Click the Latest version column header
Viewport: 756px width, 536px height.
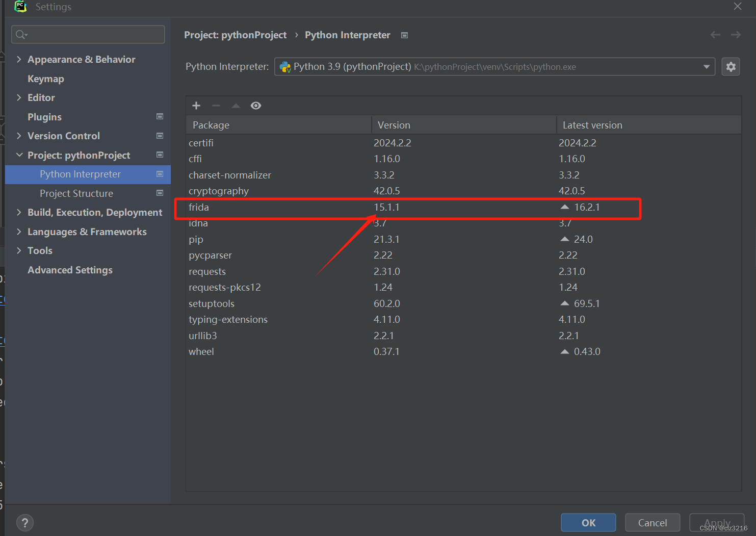592,124
